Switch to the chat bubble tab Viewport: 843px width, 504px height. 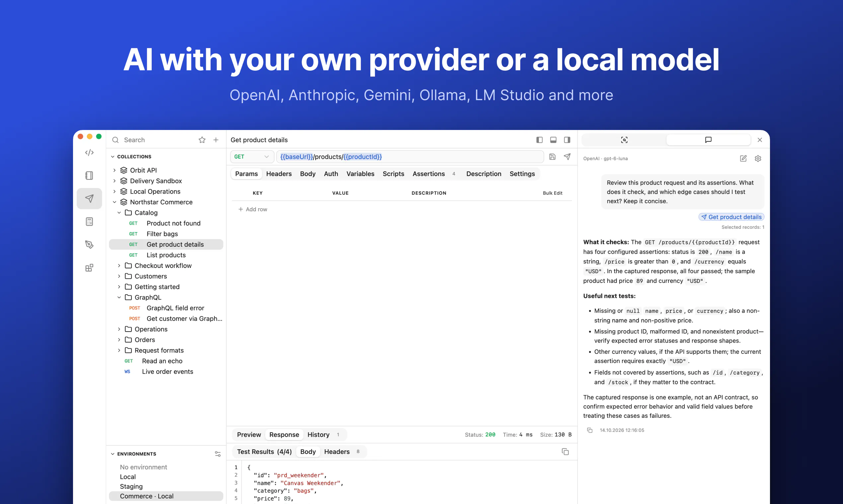708,140
